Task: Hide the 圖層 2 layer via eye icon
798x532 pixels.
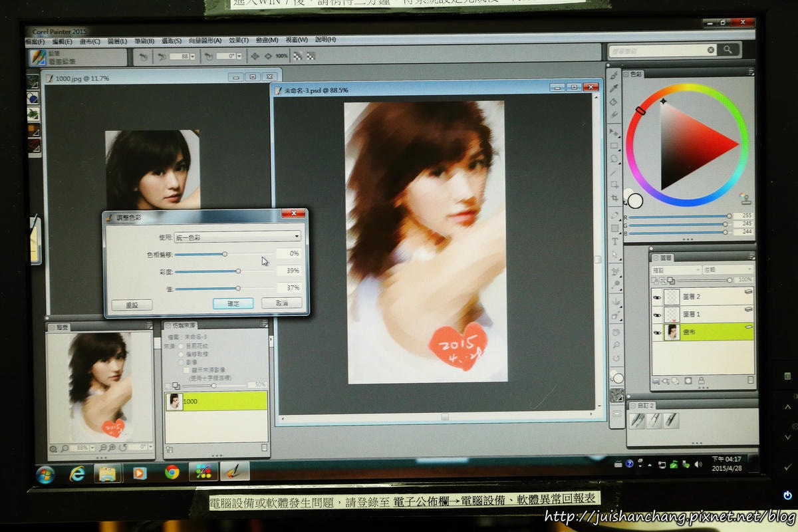Action: [x=657, y=297]
